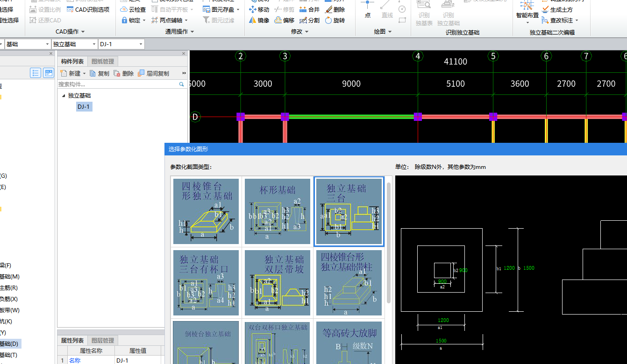This screenshot has width=627, height=364.
Task: Select DJ-1 in component tree
Action: point(84,107)
